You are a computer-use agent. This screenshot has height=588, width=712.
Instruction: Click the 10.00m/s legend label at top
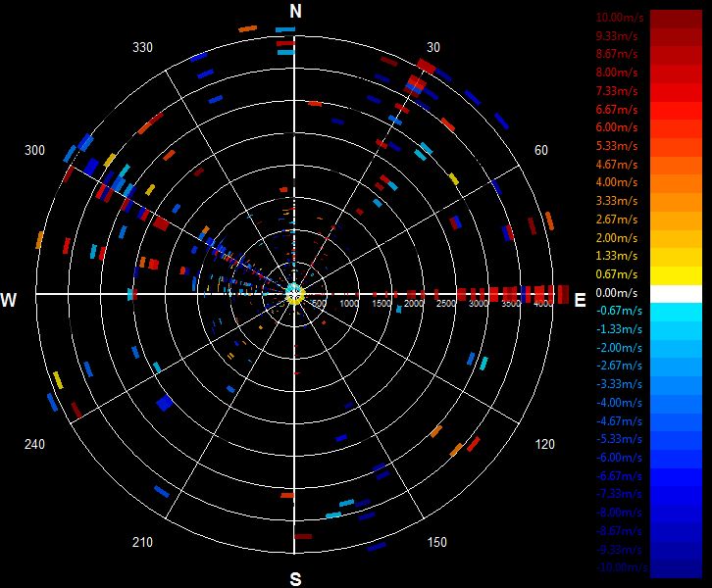click(x=620, y=18)
